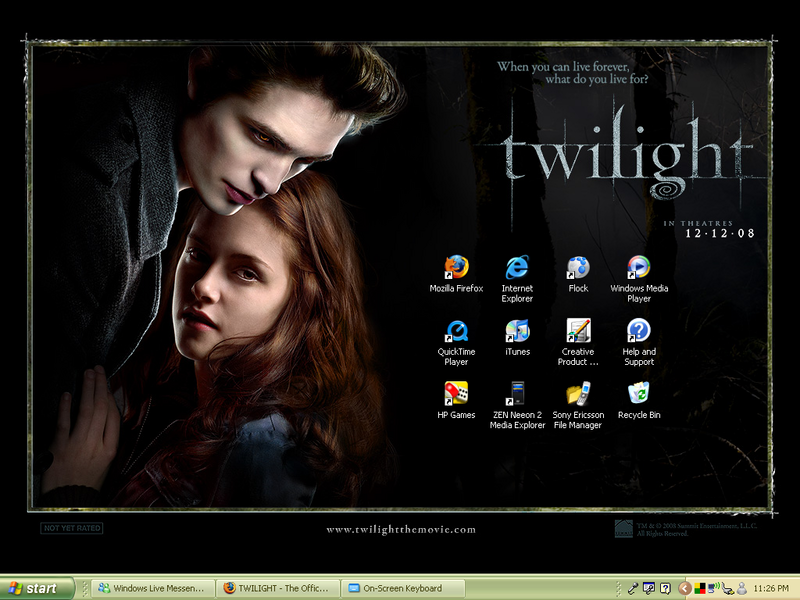Switch to Windows Live Messenger taskbar window
800x600 pixels.
(x=153, y=588)
